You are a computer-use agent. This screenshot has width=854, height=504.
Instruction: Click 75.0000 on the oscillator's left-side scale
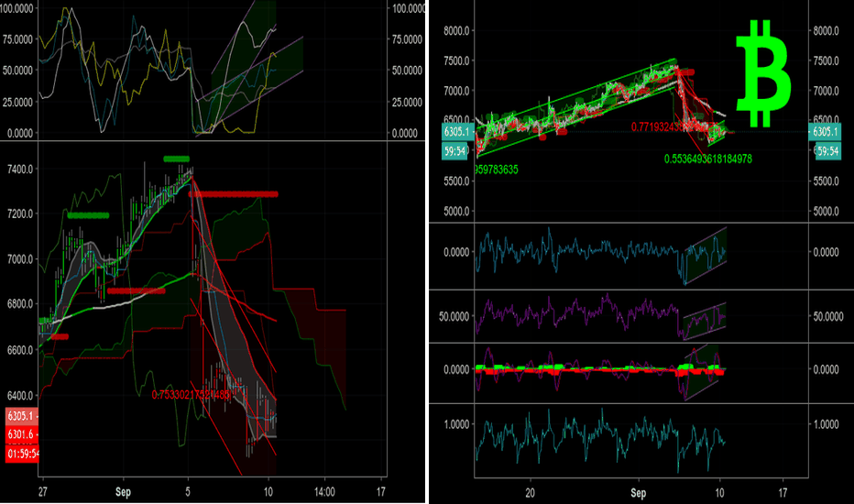[17, 39]
